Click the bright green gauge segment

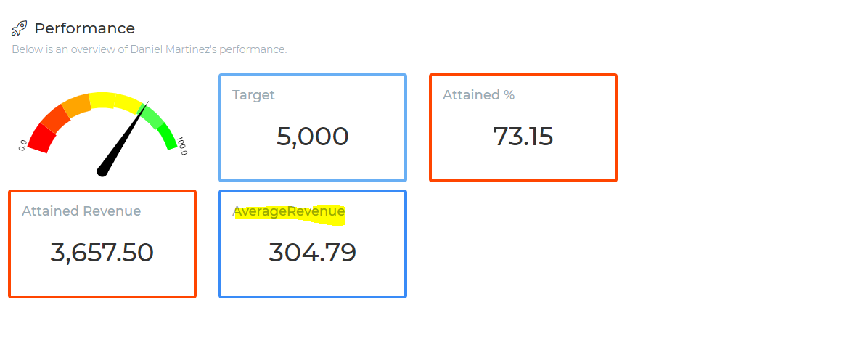[168, 136]
